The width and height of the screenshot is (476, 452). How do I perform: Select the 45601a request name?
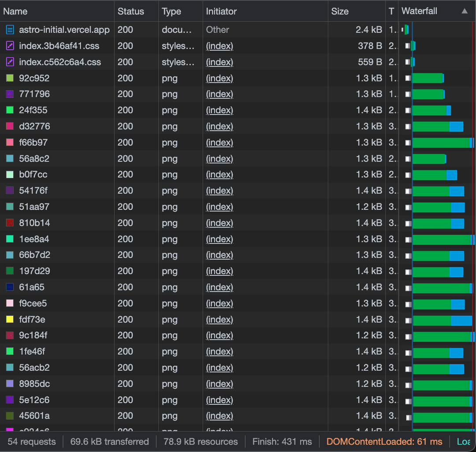click(x=34, y=416)
